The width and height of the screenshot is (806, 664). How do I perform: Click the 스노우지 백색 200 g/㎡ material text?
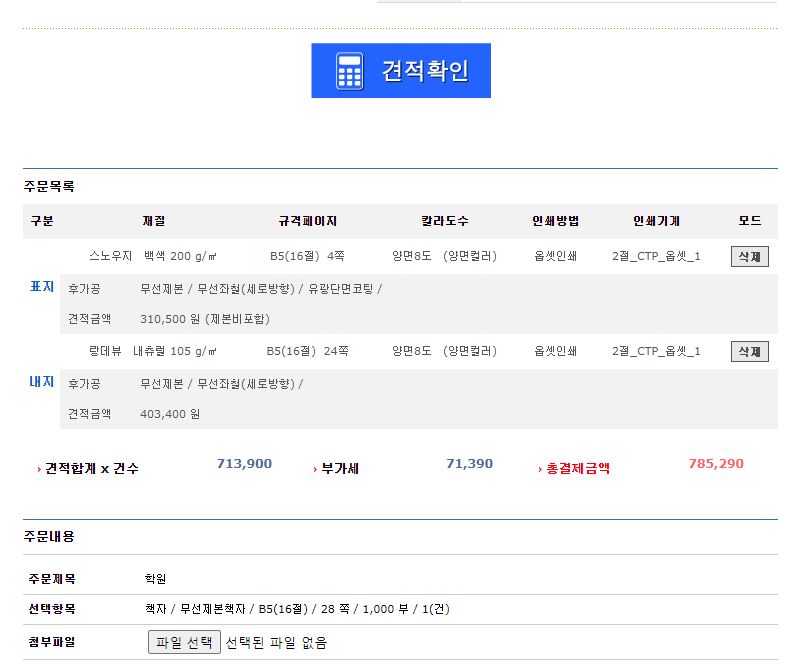tap(153, 256)
